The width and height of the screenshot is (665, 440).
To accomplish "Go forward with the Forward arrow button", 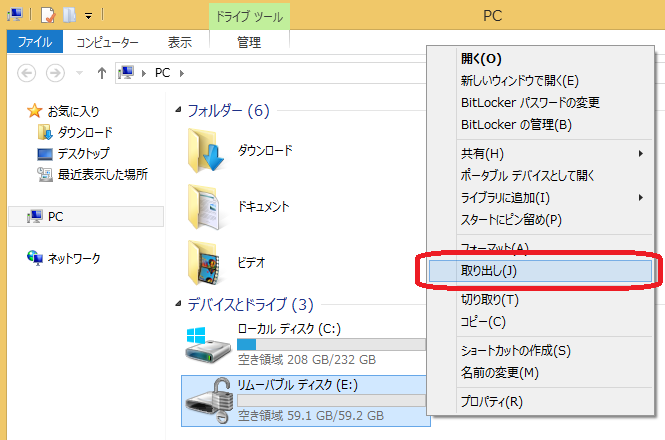I will (55, 73).
